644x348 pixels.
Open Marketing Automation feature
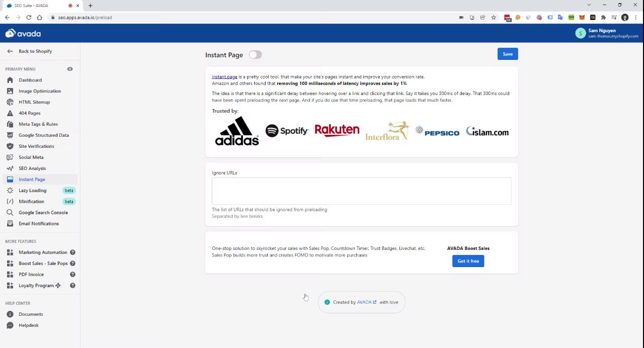pyautogui.click(x=43, y=252)
